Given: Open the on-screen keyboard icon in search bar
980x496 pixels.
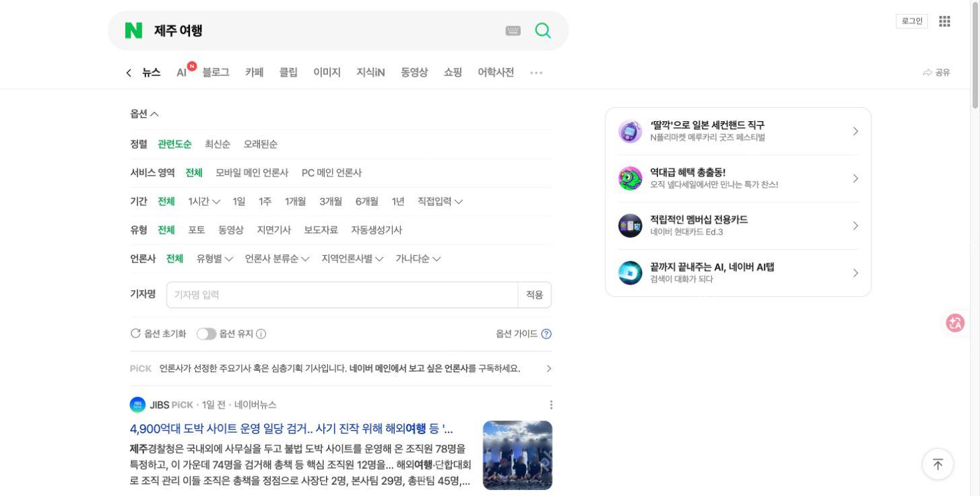Looking at the screenshot, I should 513,30.
